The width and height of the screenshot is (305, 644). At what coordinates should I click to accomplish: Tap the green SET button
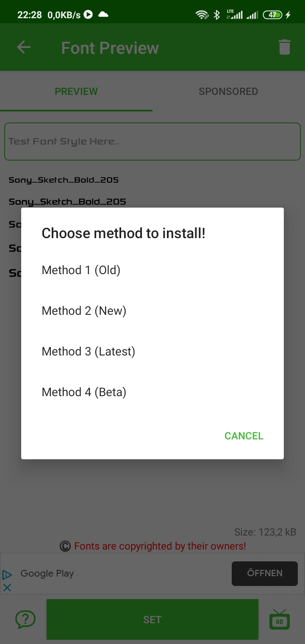152,619
